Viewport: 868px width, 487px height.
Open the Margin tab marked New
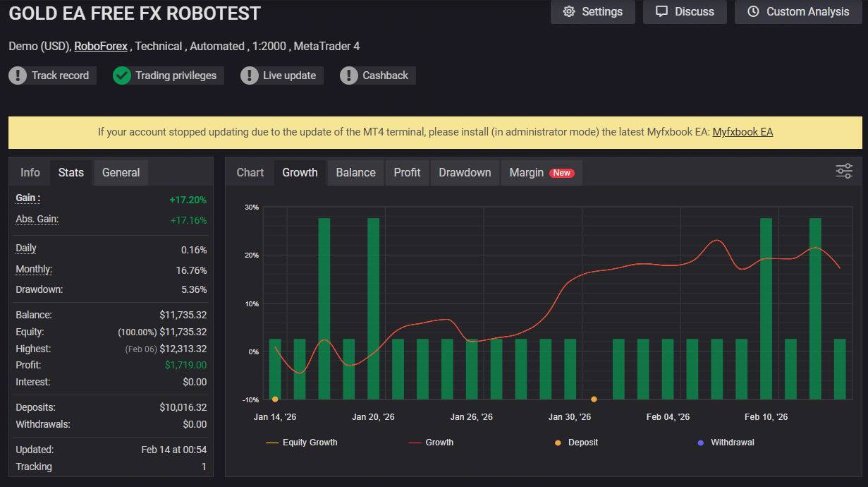[x=541, y=172]
